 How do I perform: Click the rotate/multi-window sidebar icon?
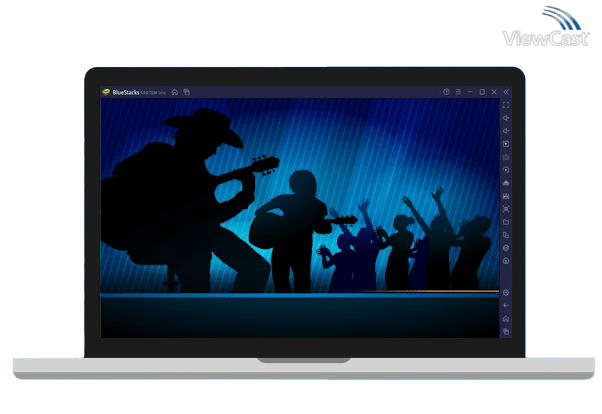coord(506,235)
